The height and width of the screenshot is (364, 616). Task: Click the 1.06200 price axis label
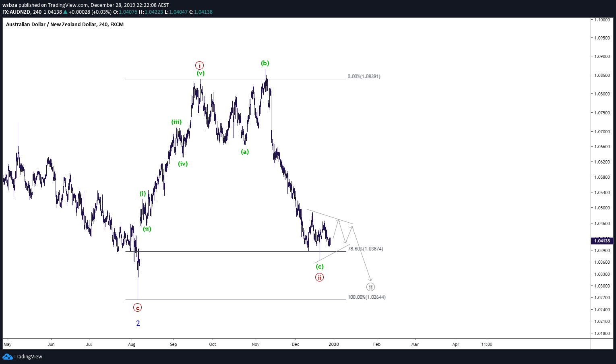point(602,162)
